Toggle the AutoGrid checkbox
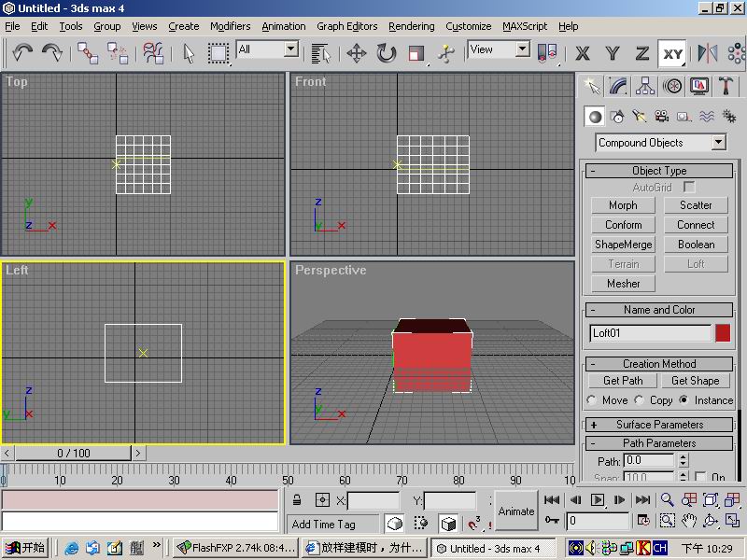The image size is (747, 560). [x=689, y=188]
